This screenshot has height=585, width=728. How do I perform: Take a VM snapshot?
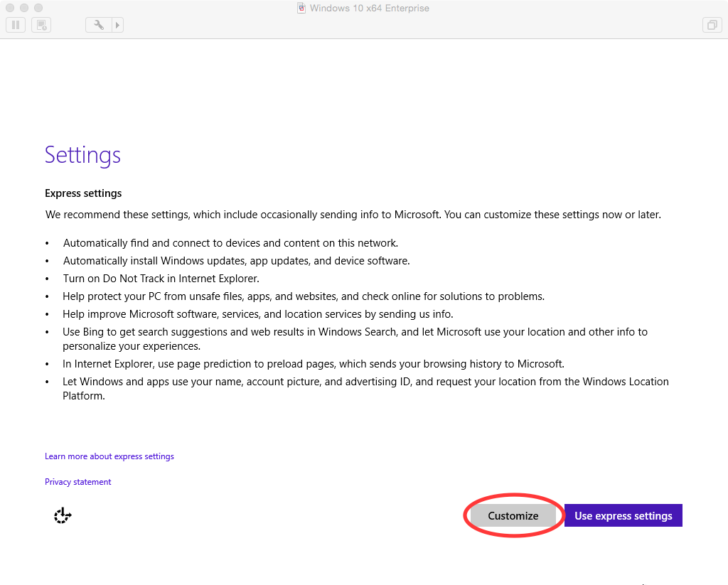tap(41, 25)
